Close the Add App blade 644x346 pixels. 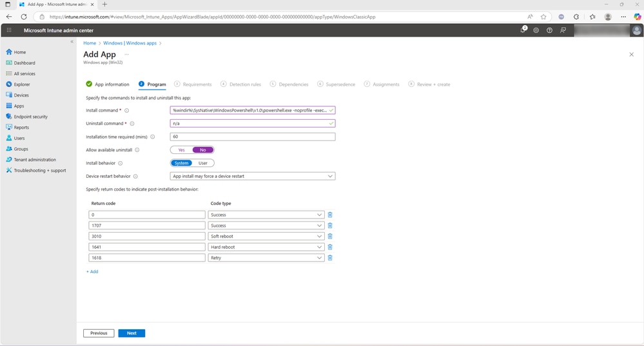pos(631,54)
